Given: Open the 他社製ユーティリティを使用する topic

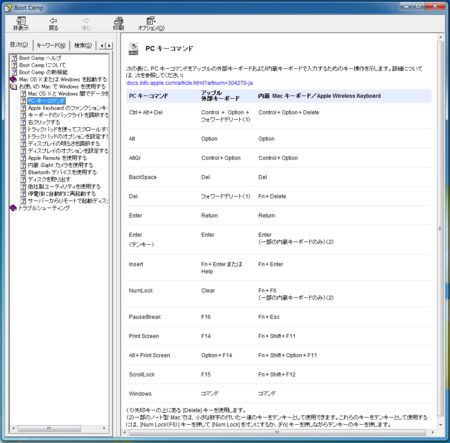Looking at the screenshot, I should point(64,187).
